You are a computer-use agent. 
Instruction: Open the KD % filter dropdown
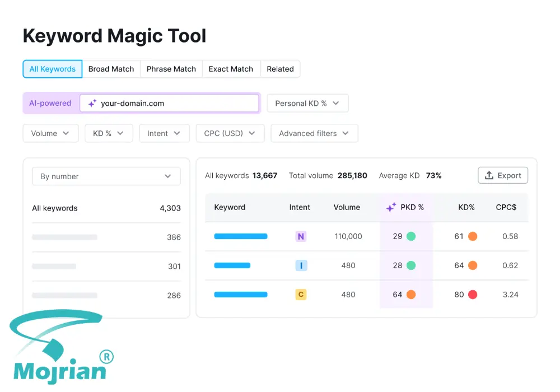tap(109, 133)
